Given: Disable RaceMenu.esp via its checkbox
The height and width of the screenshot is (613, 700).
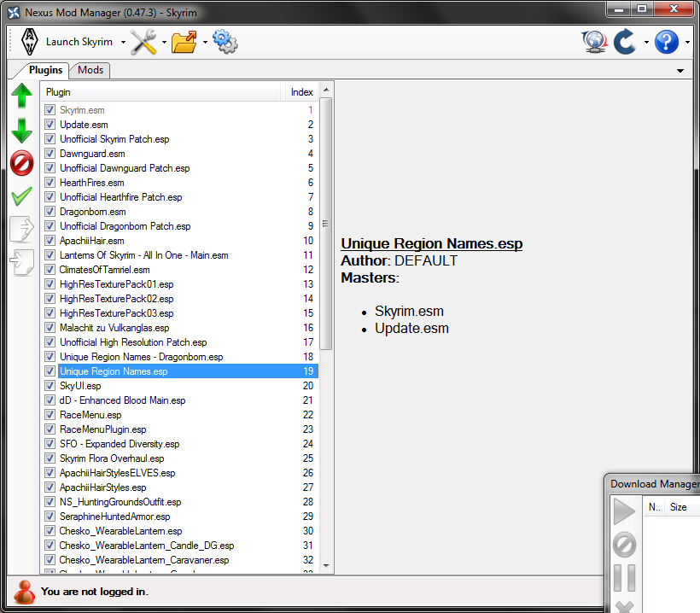Looking at the screenshot, I should click(50, 415).
